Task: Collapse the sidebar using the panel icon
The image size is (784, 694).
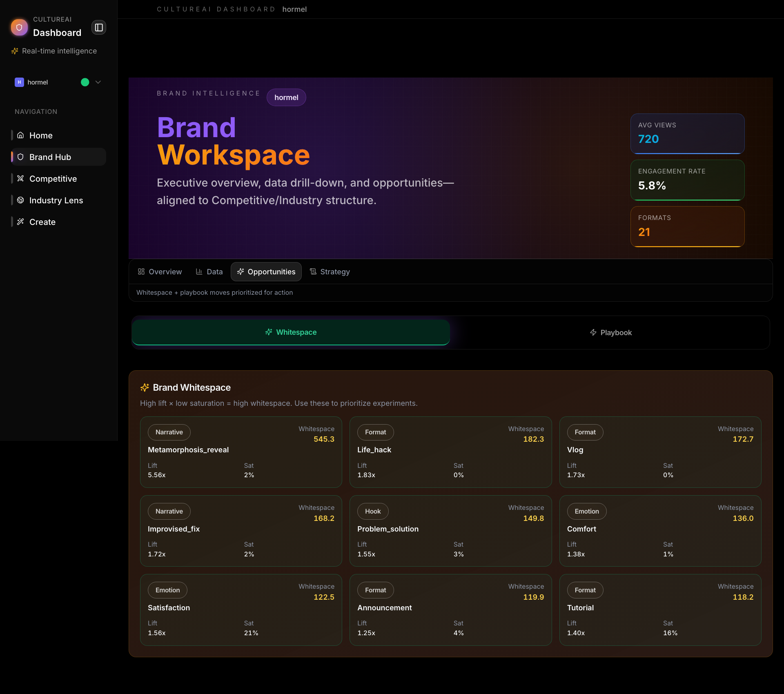Action: [98, 27]
